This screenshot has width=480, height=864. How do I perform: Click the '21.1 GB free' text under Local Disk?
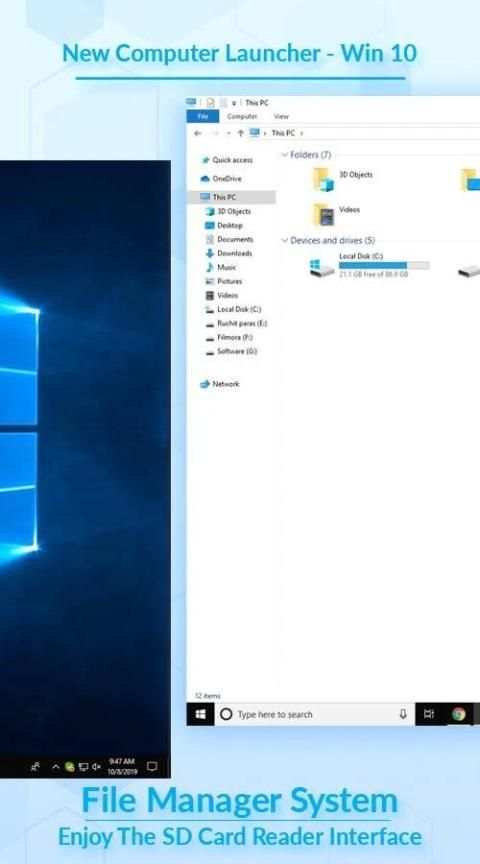tap(374, 274)
